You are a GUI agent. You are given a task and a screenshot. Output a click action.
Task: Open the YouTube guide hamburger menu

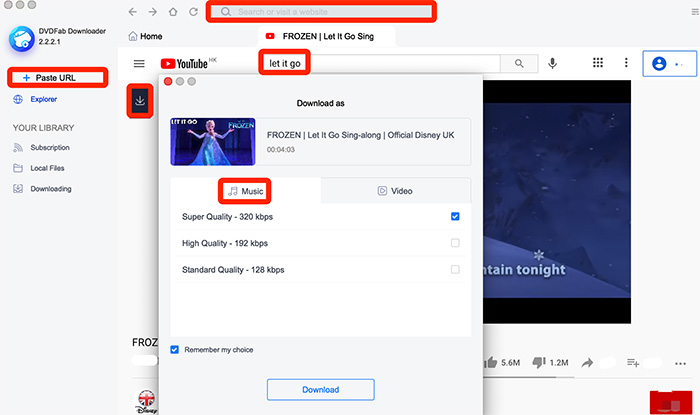click(x=139, y=63)
